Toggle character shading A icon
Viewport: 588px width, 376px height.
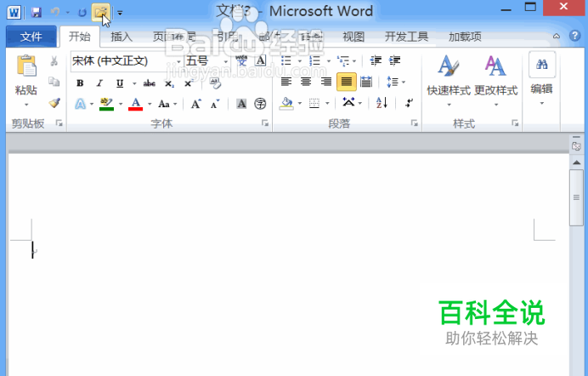241,104
